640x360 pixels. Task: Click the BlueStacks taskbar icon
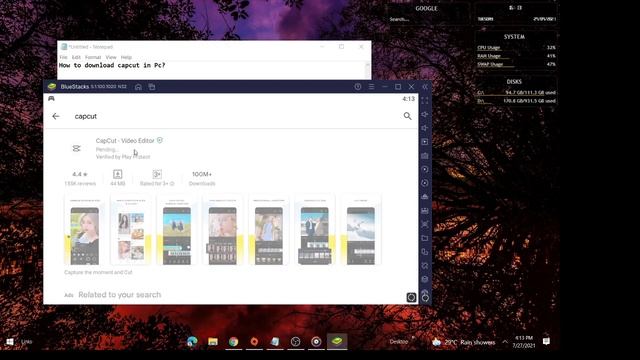click(x=337, y=341)
